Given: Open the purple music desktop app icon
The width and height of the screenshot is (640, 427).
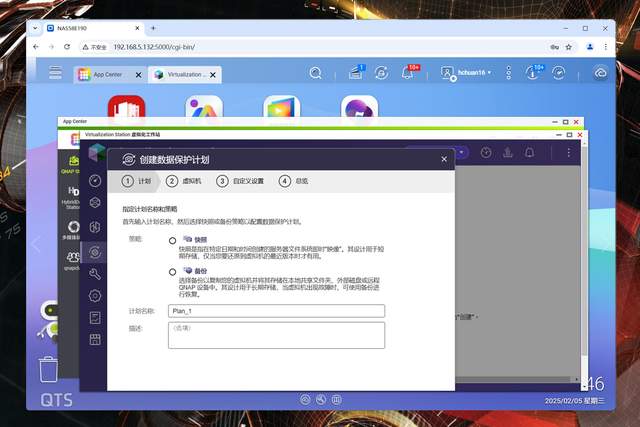Looking at the screenshot, I should pyautogui.click(x=359, y=107).
